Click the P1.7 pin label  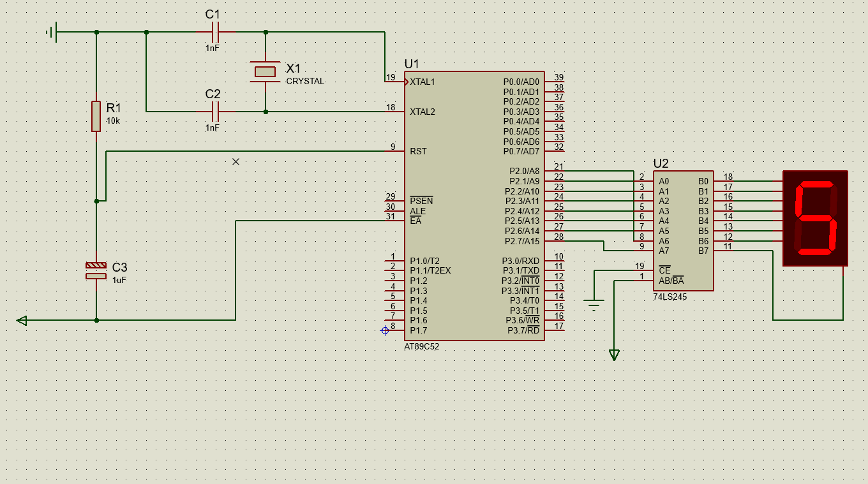[419, 330]
